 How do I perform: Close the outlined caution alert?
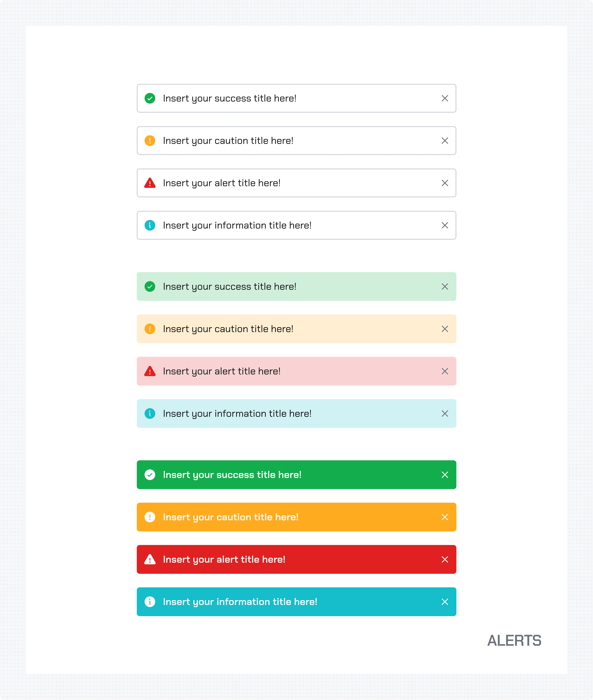click(445, 141)
